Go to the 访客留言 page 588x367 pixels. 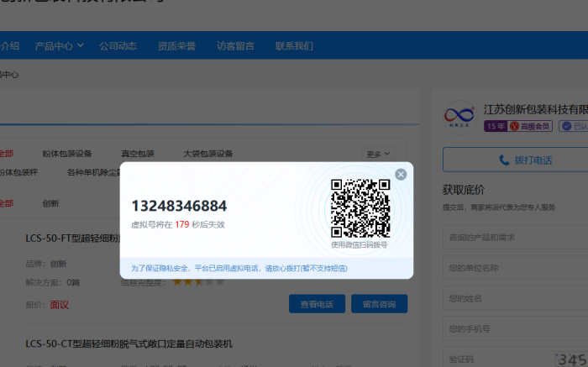[x=235, y=46]
